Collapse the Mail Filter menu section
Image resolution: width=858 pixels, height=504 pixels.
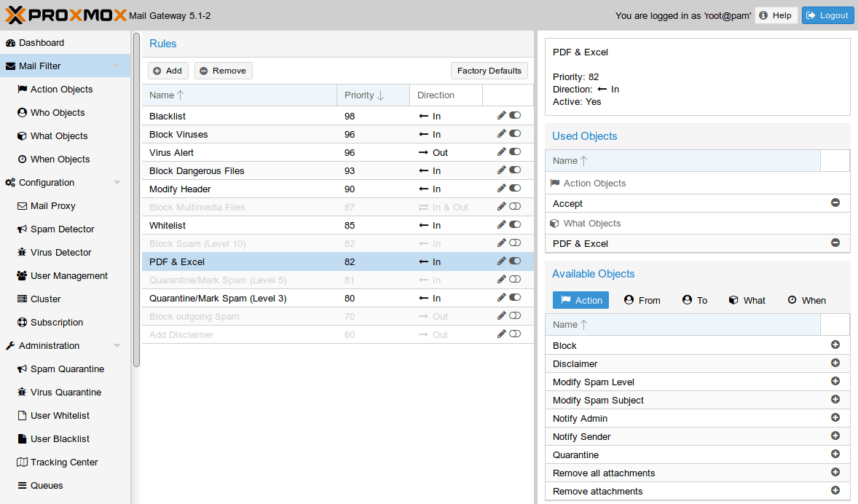117,66
